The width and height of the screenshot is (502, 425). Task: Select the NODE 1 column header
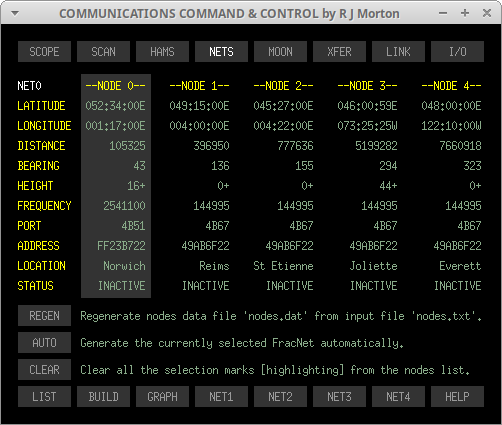(x=199, y=86)
